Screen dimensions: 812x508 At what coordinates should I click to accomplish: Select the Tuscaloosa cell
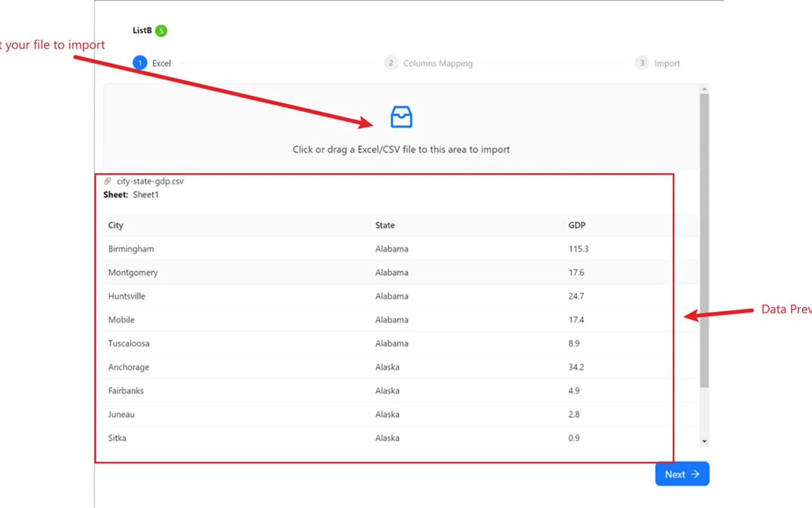[x=129, y=343]
